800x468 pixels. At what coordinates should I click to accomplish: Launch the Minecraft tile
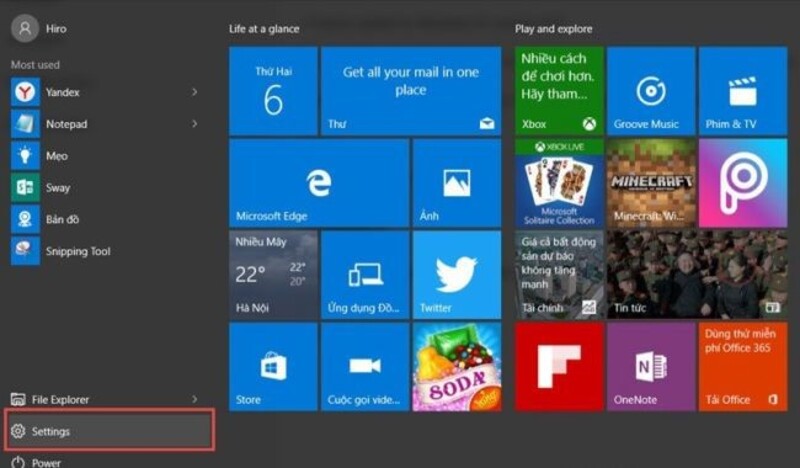click(651, 183)
